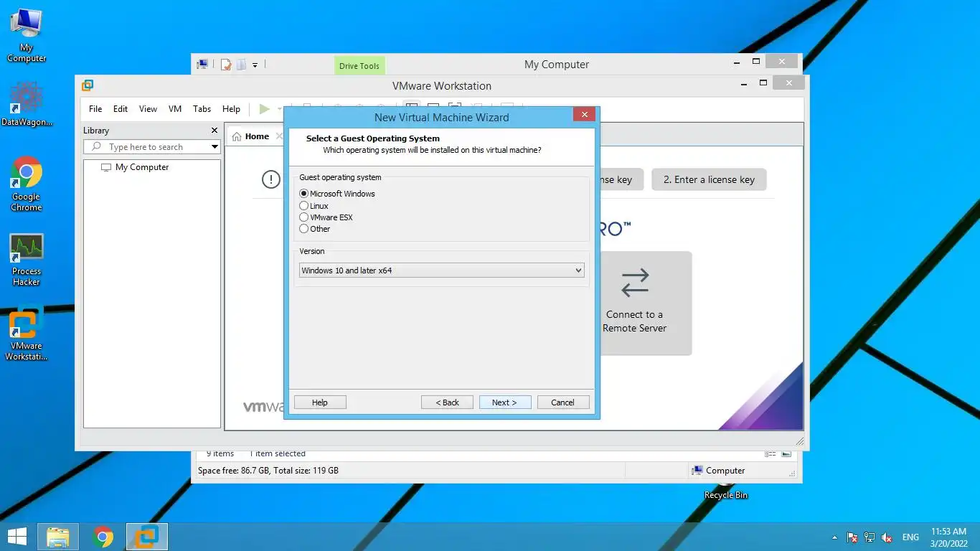This screenshot has width=980, height=551.
Task: Open the Windows Start button
Action: tap(17, 537)
